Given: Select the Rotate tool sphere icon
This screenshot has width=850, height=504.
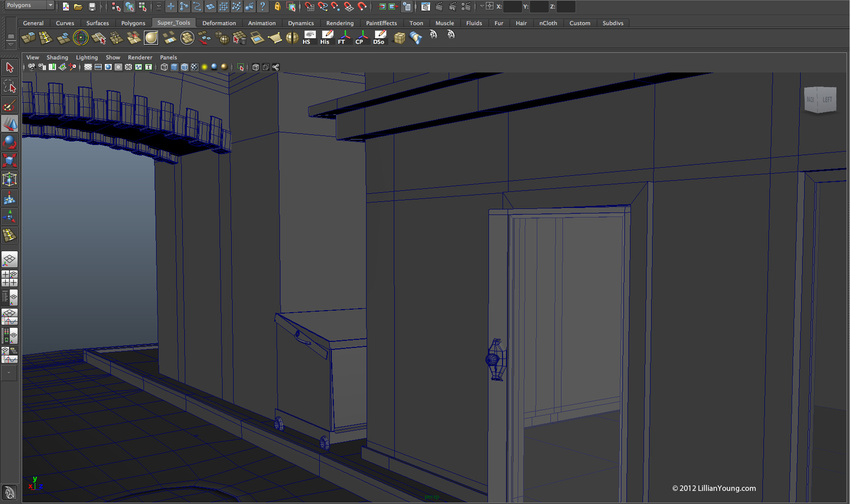Looking at the screenshot, I should tap(9, 142).
